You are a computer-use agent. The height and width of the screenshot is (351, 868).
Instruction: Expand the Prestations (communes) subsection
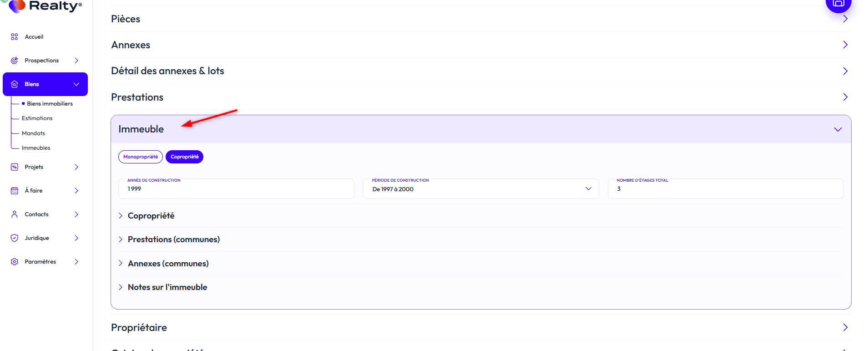pos(173,239)
